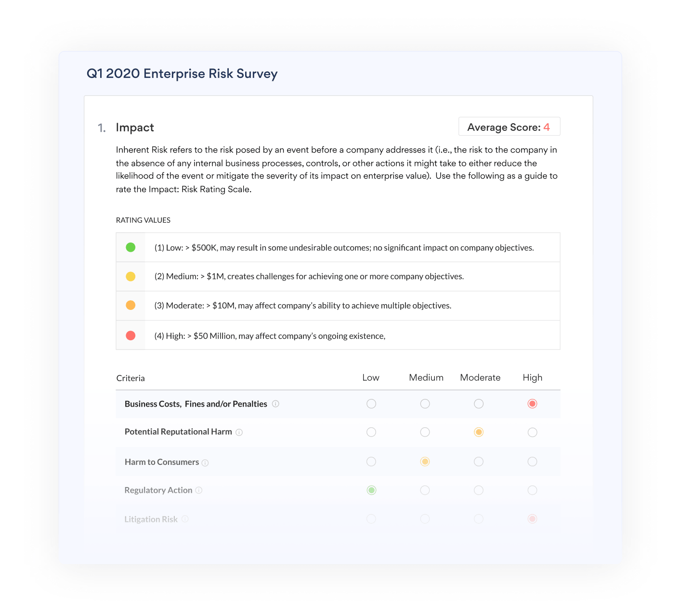Click the Average Score box
Viewport: 680px width, 616px height.
coord(509,127)
